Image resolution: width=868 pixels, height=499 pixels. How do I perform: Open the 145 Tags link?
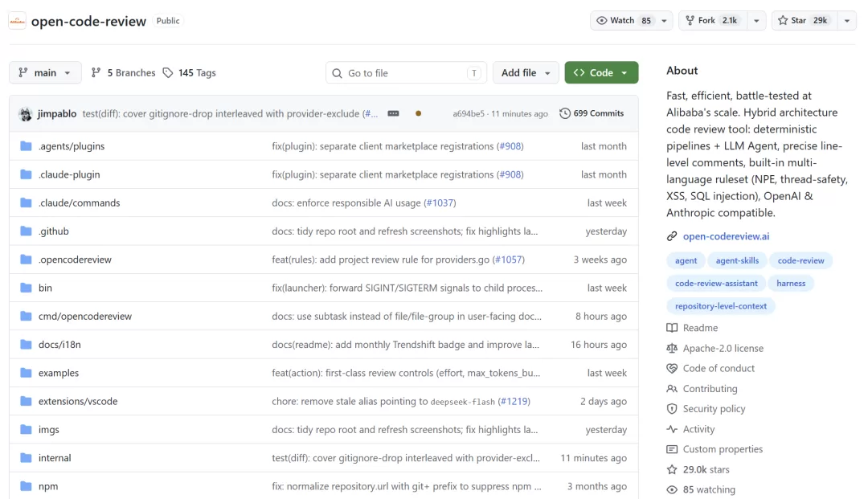click(190, 72)
